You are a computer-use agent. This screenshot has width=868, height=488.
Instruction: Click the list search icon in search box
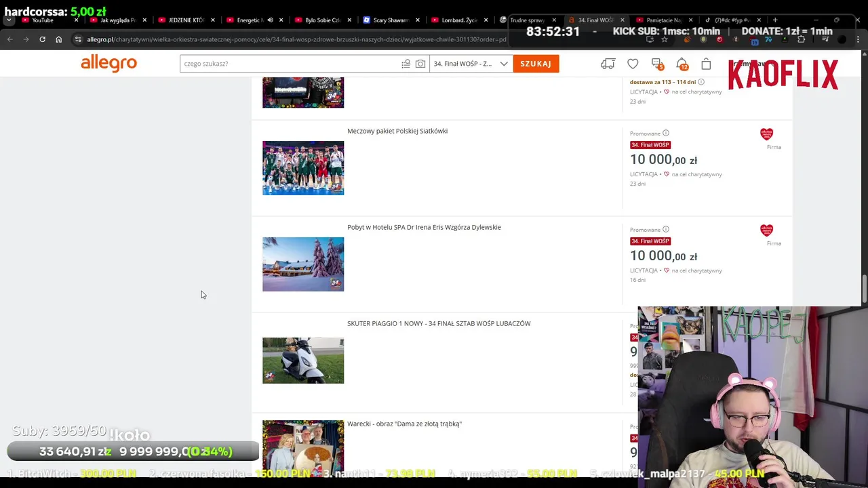(x=406, y=64)
